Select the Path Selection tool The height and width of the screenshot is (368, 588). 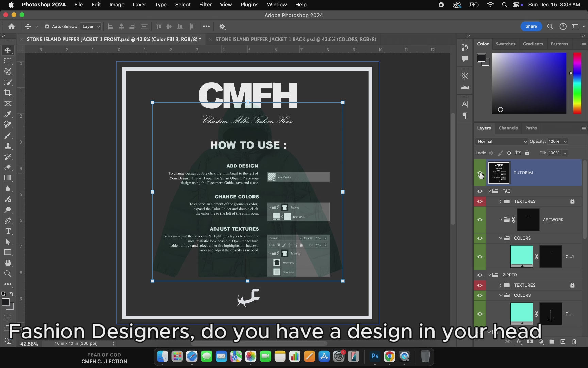pyautogui.click(x=7, y=242)
